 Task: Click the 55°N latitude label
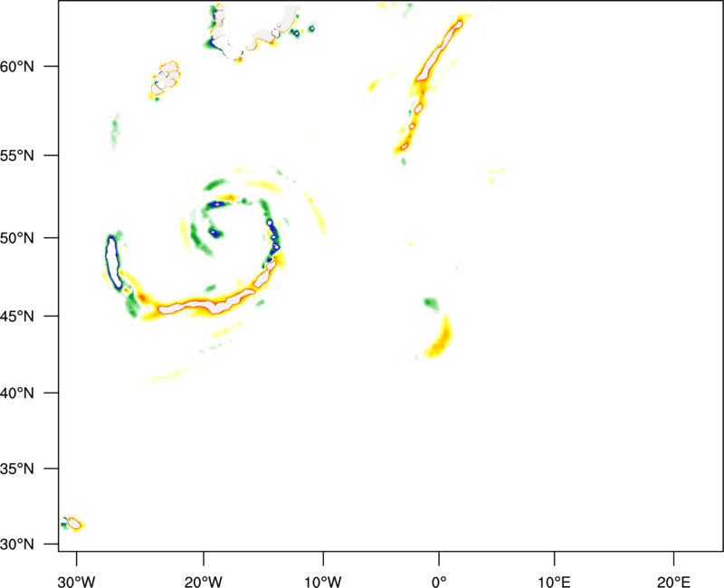[x=17, y=156]
